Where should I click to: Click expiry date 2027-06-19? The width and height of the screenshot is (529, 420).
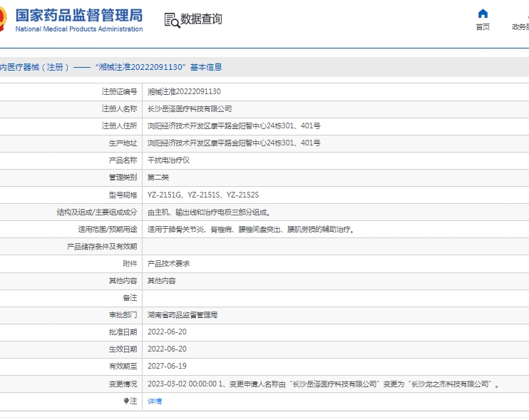point(167,367)
